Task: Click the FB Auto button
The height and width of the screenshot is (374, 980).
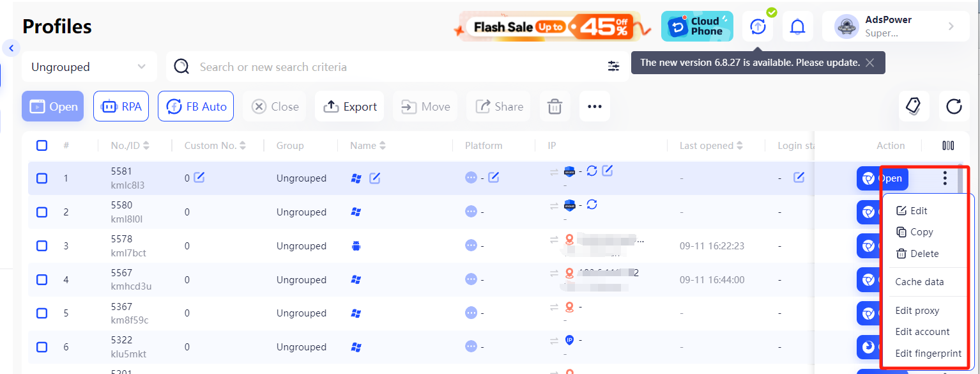Action: [x=195, y=106]
